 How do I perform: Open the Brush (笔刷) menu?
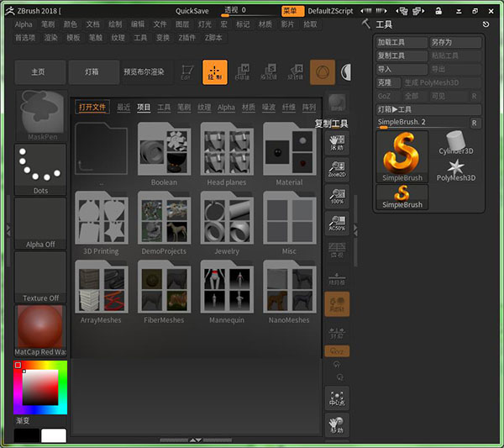click(48, 24)
